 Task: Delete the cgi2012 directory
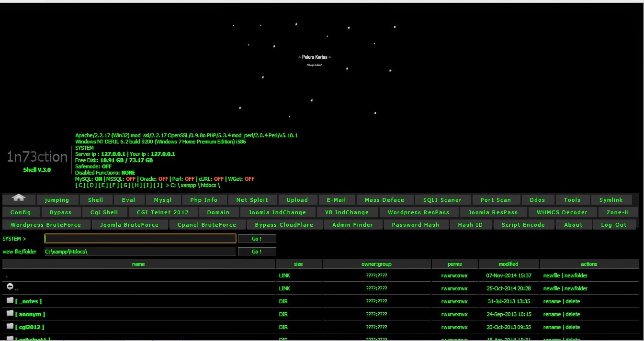pos(572,327)
